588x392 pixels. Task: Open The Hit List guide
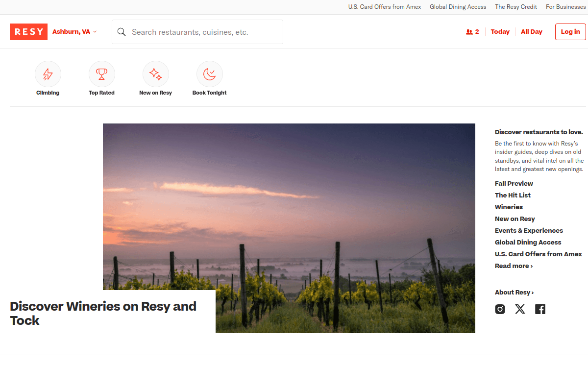[x=513, y=195]
